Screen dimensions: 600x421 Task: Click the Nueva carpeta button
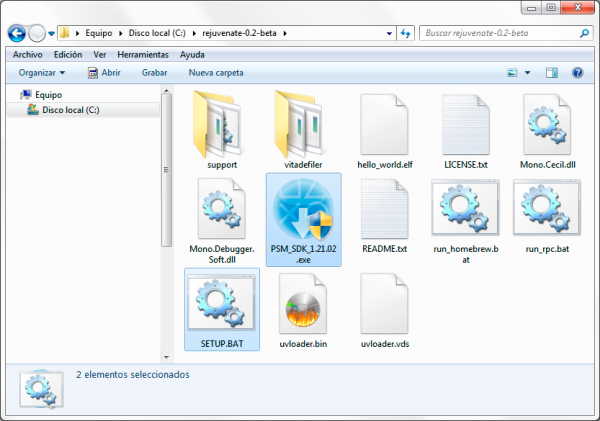[x=216, y=73]
